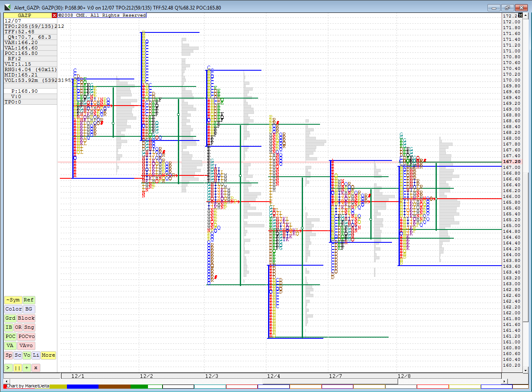The image size is (532, 392).
Task: Toggle the IB initial balance display
Action: point(9,328)
